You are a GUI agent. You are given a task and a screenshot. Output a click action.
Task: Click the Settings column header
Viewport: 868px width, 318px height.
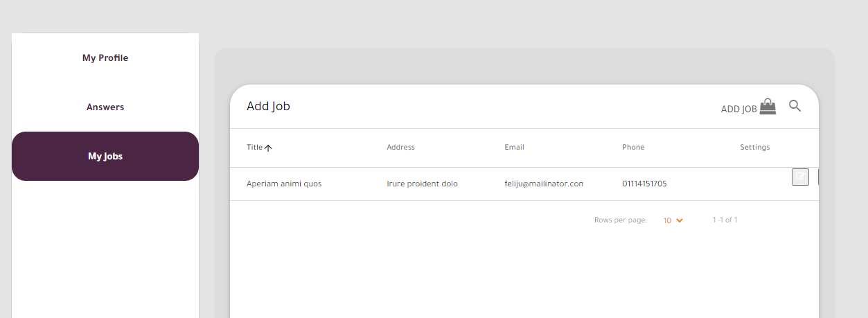(x=754, y=148)
